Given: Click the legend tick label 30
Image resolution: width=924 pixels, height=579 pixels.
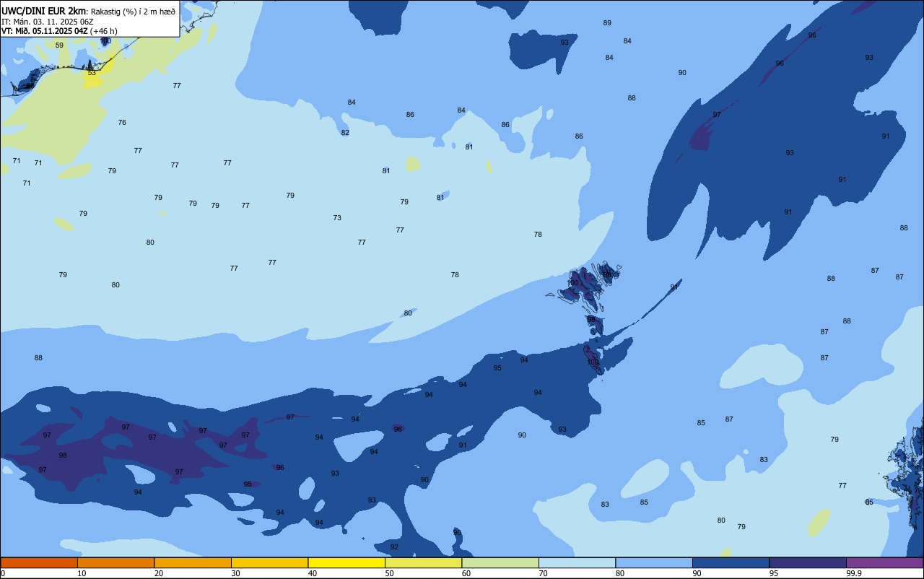Looking at the screenshot, I should (x=236, y=573).
